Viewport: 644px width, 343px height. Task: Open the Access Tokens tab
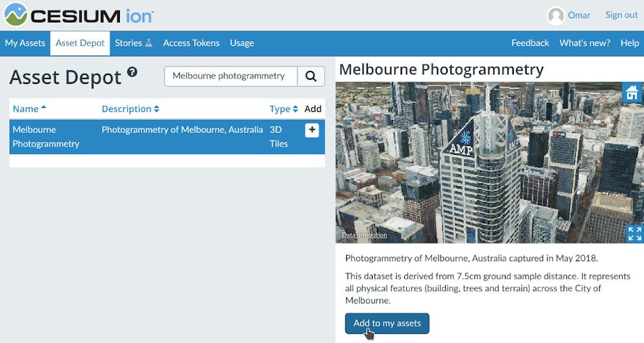coord(191,43)
